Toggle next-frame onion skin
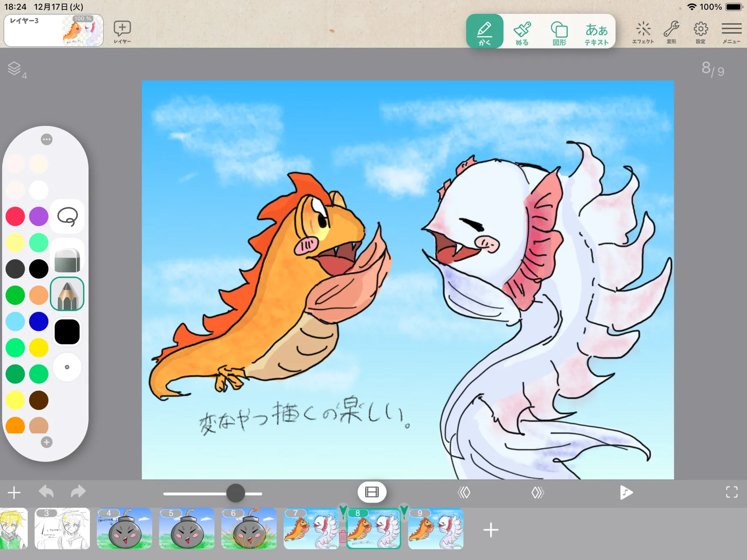This screenshot has width=747, height=560. [538, 492]
